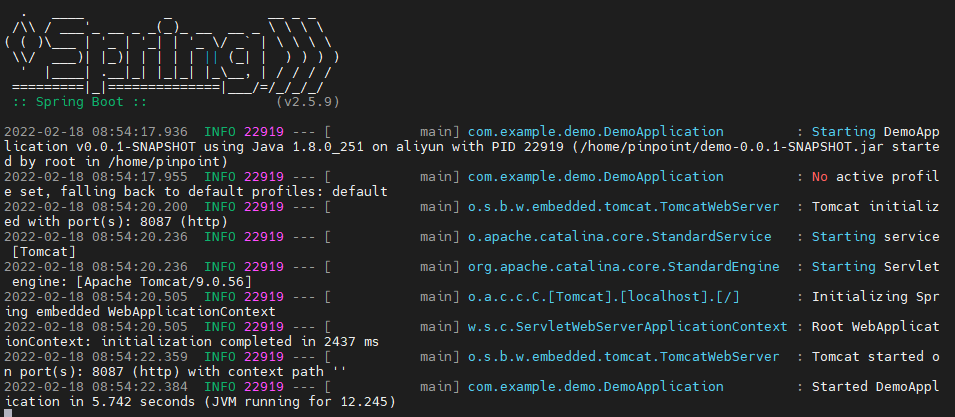955x417 pixels.
Task: Click 'Tomcat started o' message text
Action: click(x=876, y=357)
